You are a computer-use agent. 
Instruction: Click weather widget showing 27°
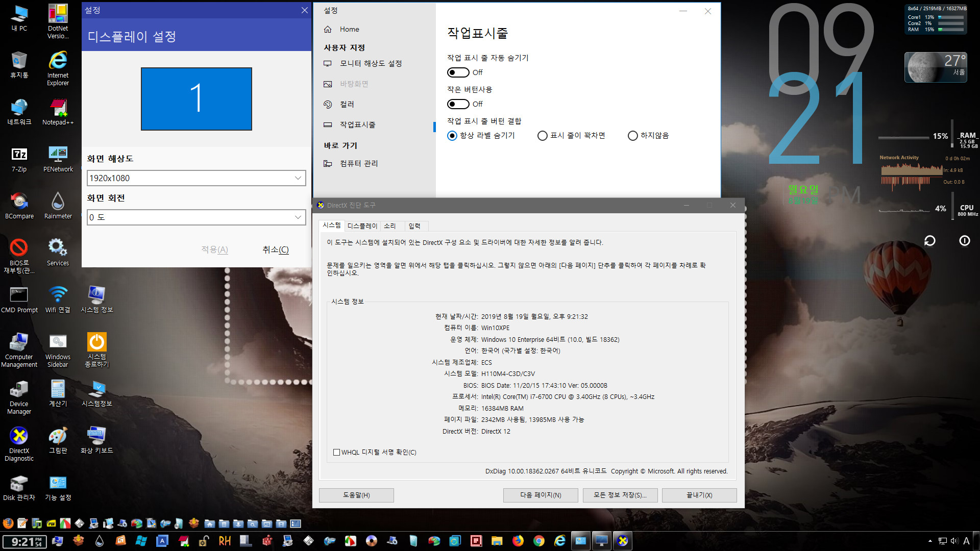(936, 67)
